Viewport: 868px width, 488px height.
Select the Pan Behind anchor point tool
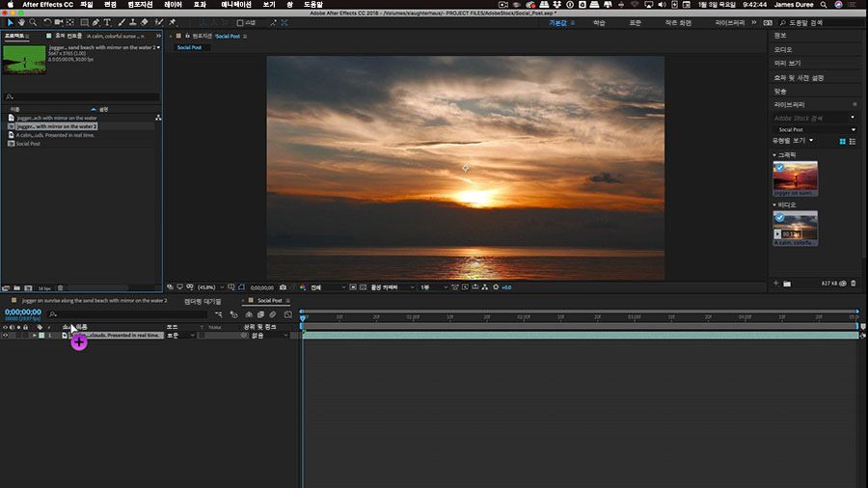tap(70, 23)
